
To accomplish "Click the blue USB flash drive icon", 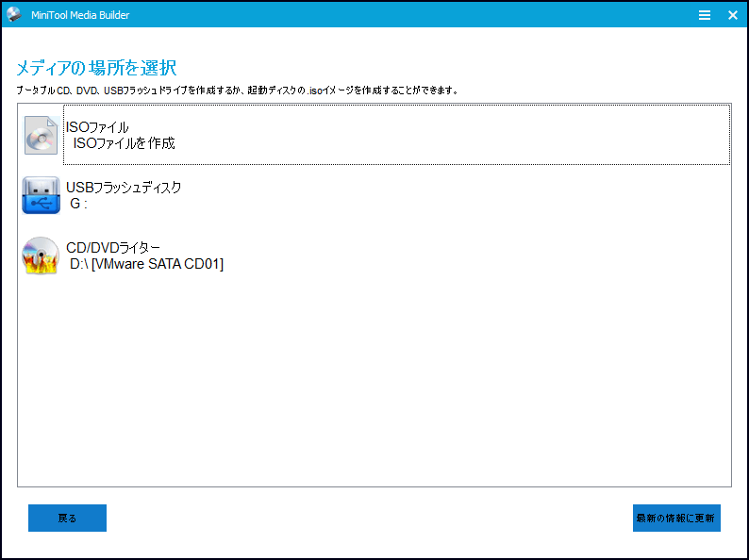I will (x=42, y=195).
